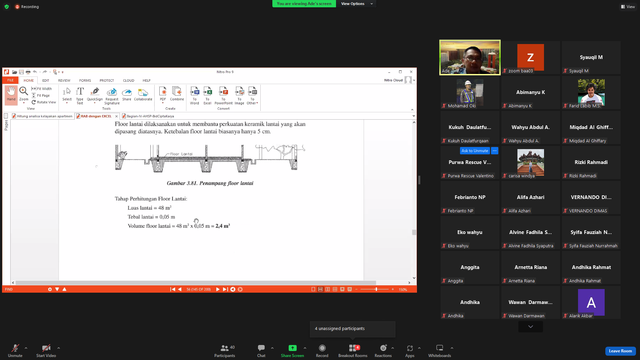Click find-next down arrow in status bar
Image resolution: width=640 pixels, height=360 pixels.
pyautogui.click(x=57, y=289)
